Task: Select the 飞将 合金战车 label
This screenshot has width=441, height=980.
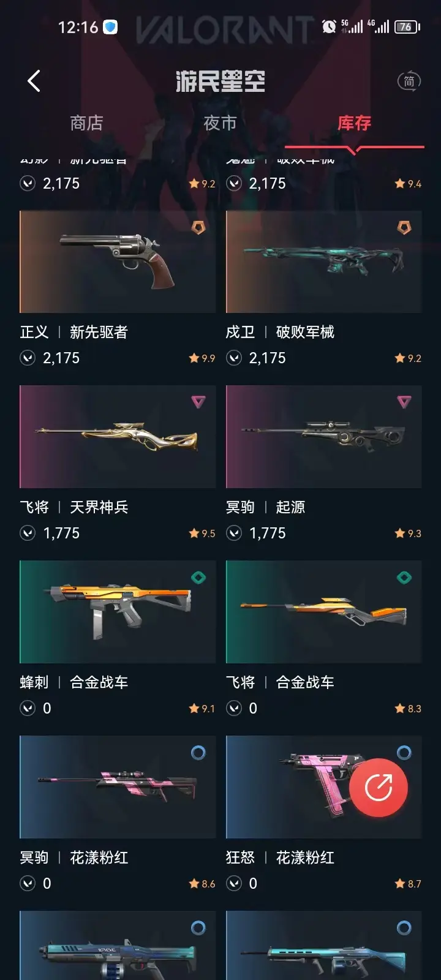Action: click(x=280, y=682)
